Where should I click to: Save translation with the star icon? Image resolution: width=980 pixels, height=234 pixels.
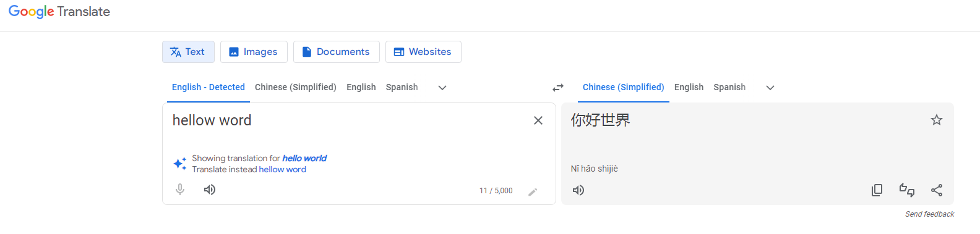pos(937,120)
